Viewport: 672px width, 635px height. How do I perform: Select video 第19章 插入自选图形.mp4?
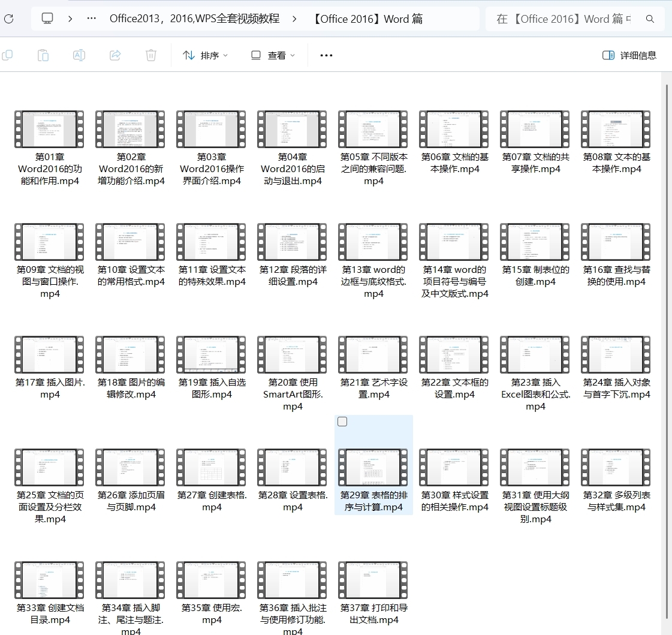click(x=212, y=368)
